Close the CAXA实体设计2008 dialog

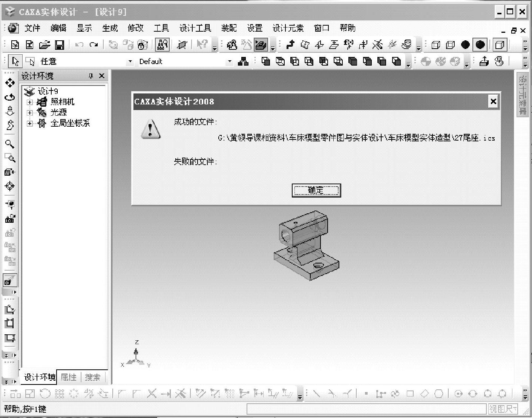click(x=493, y=101)
